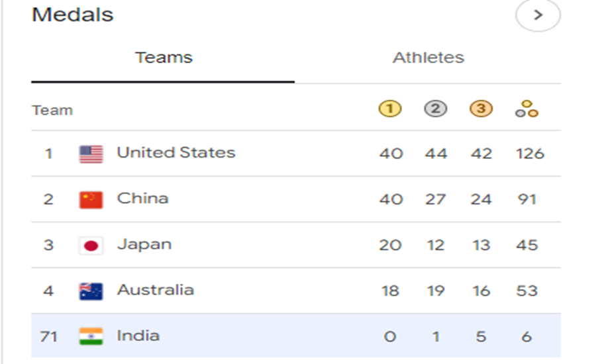Click the bronze medal column icon
This screenshot has height=364, width=608.
coord(481,110)
